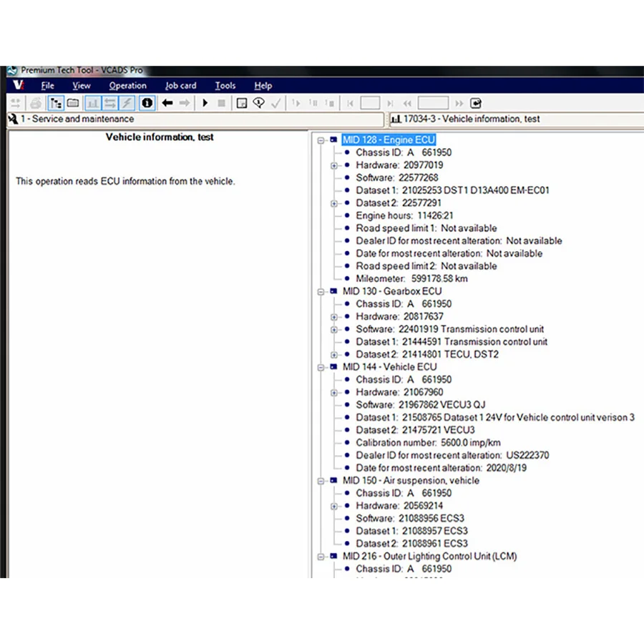Click the Volvo V logo icon in the menu bar
Image resolution: width=644 pixels, height=644 pixels.
tap(18, 85)
